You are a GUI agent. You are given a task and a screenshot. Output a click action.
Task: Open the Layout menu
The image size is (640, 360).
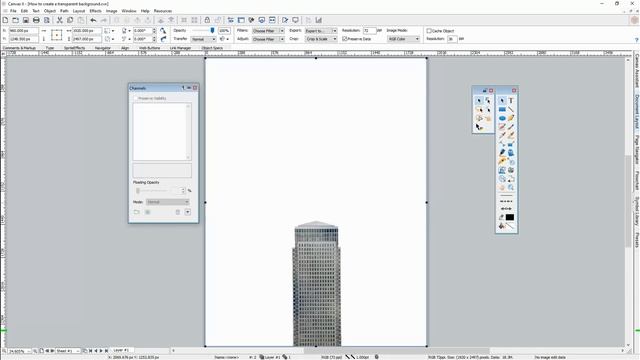coord(79,11)
